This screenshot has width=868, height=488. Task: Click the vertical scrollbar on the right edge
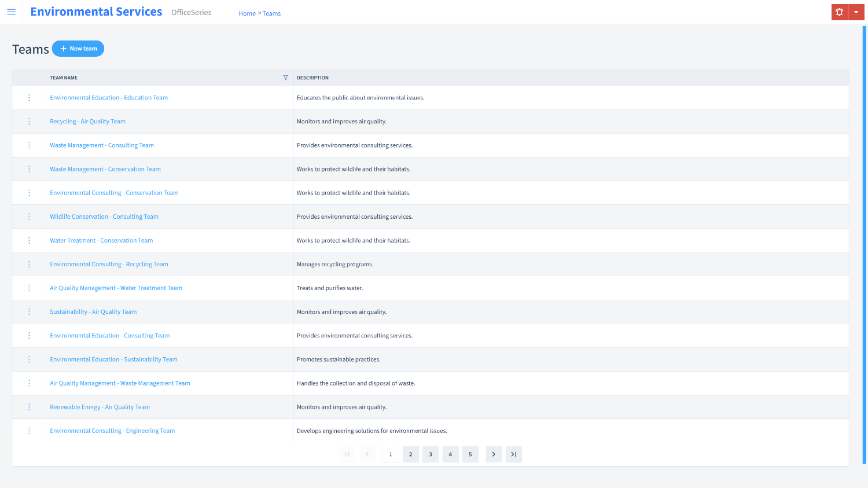tap(865, 243)
